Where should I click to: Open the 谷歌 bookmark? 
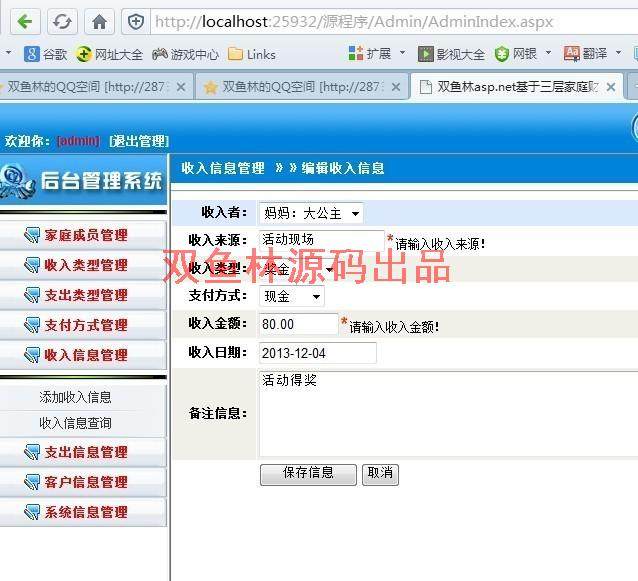46,54
